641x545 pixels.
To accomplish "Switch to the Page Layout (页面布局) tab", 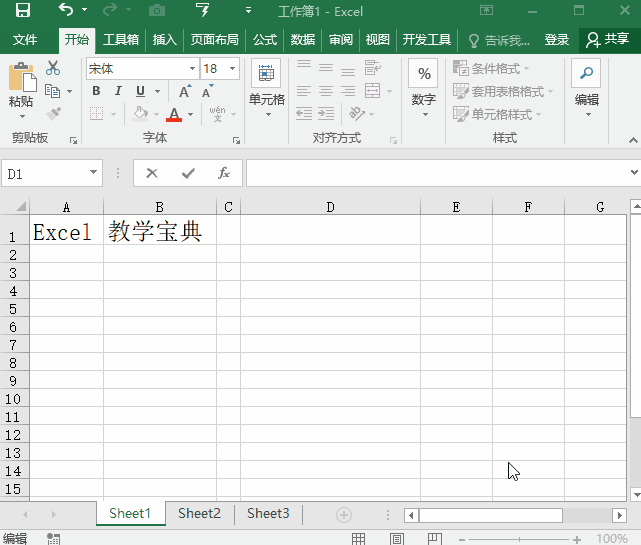I will [x=215, y=40].
